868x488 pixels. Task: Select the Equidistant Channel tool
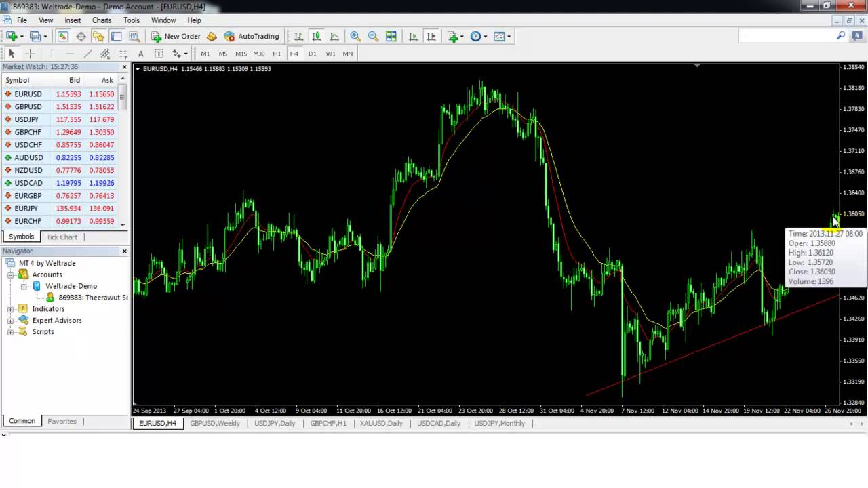105,54
